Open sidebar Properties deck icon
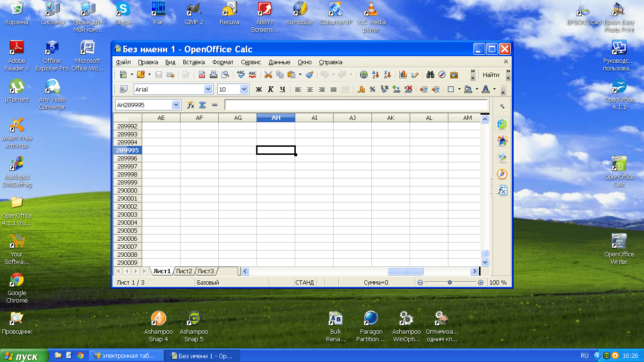The image size is (644, 362). (x=502, y=125)
